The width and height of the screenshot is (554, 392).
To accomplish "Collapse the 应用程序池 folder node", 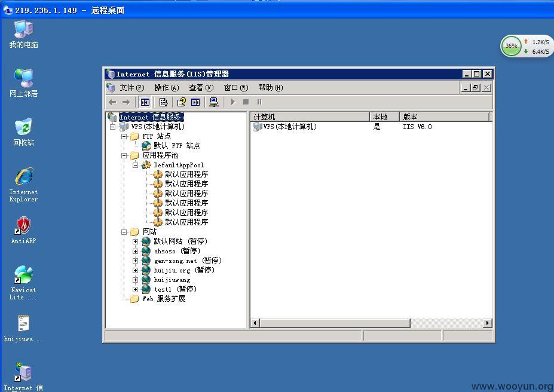I will coord(124,155).
